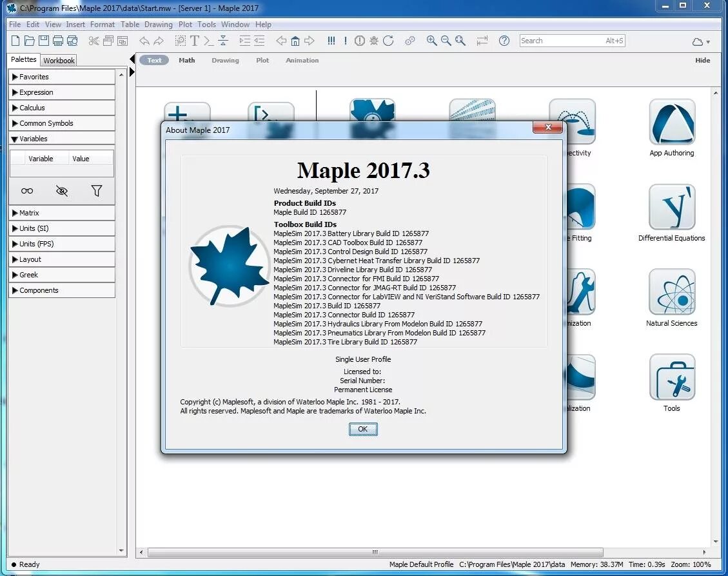The image size is (728, 576).
Task: Click Hide to hide the context toolbar
Action: click(x=702, y=61)
